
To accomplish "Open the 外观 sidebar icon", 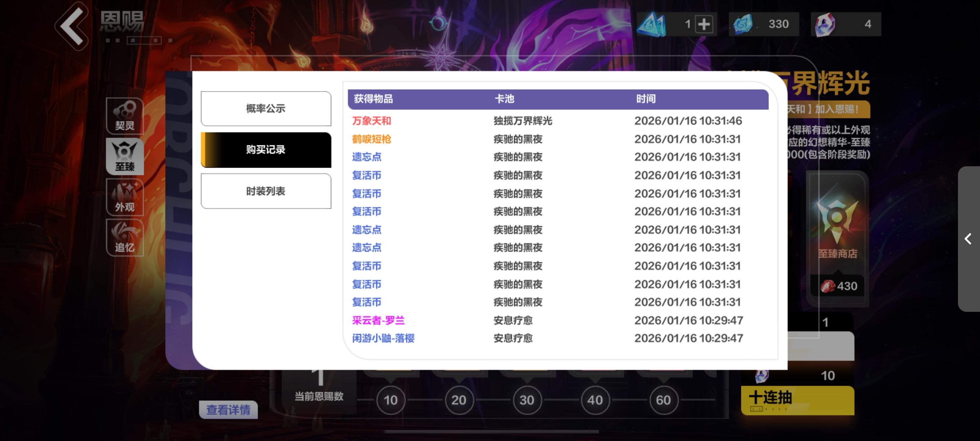I will (x=125, y=197).
